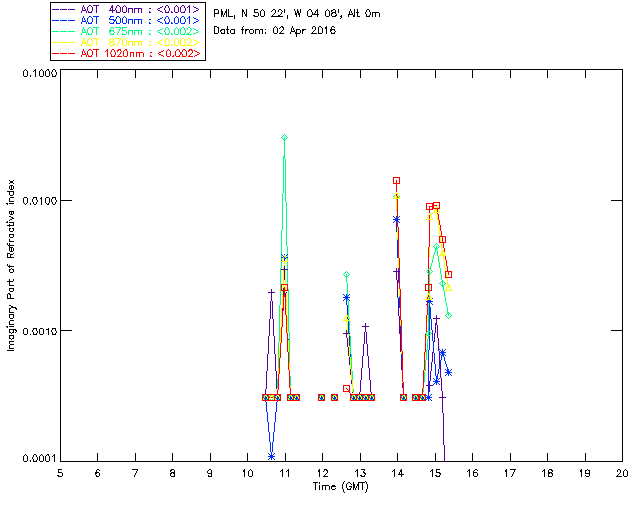
Task: Click the AOT 1020nm legend entry
Action: coord(127,53)
